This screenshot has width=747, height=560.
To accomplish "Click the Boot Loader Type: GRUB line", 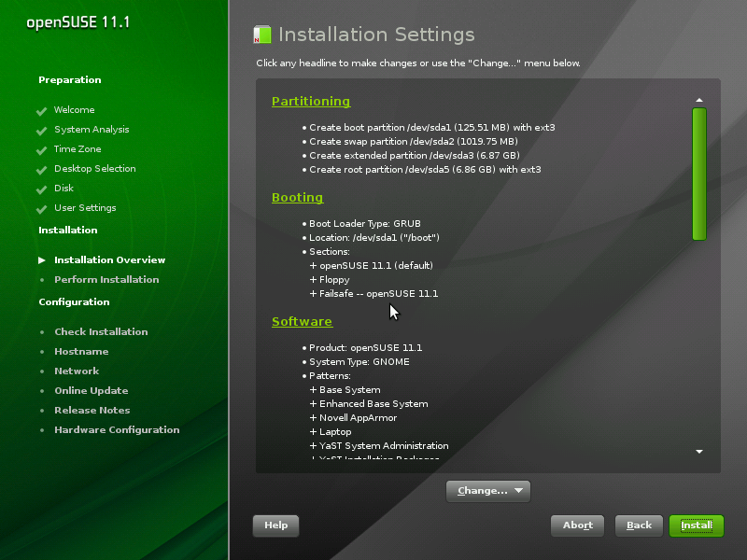I will click(x=364, y=224).
